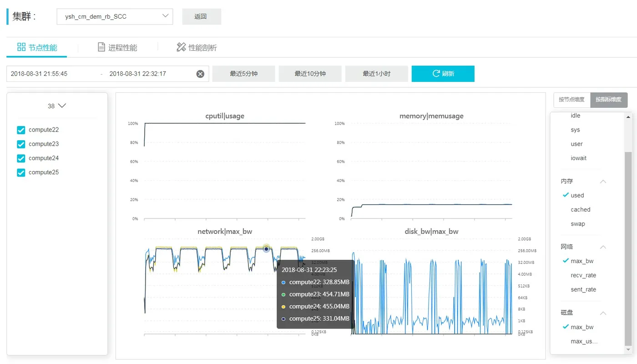The height and width of the screenshot is (364, 637).
Task: Click the network|max_bw chart title
Action: (x=225, y=232)
